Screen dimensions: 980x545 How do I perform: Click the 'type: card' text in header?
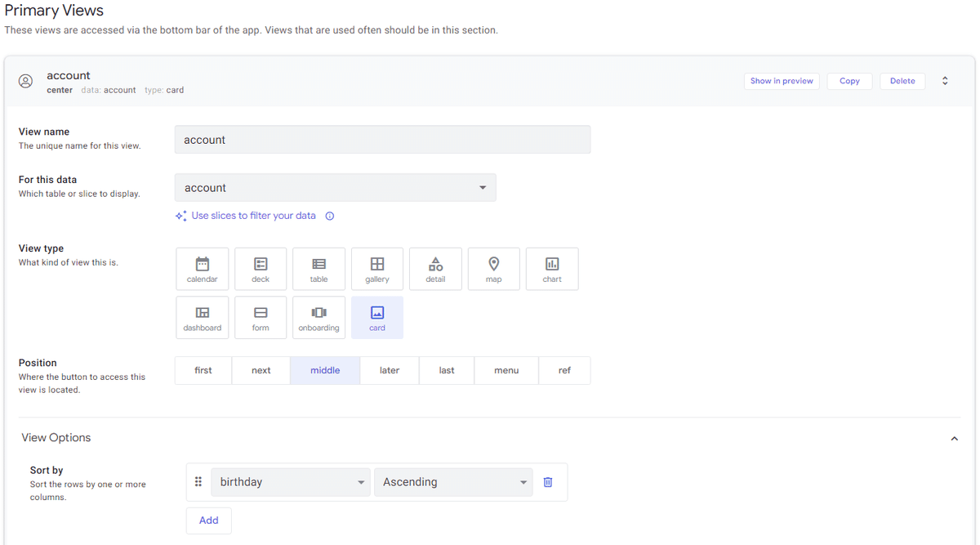pos(164,90)
